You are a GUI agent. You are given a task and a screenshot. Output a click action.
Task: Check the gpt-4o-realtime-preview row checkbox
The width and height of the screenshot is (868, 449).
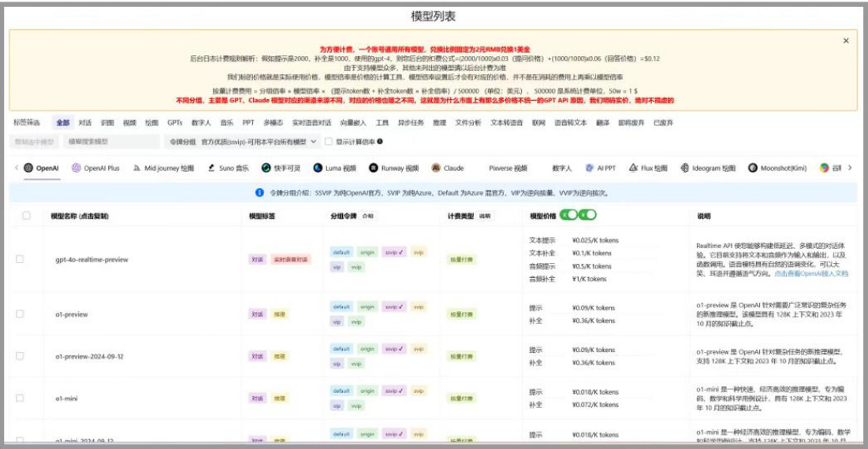[20, 259]
